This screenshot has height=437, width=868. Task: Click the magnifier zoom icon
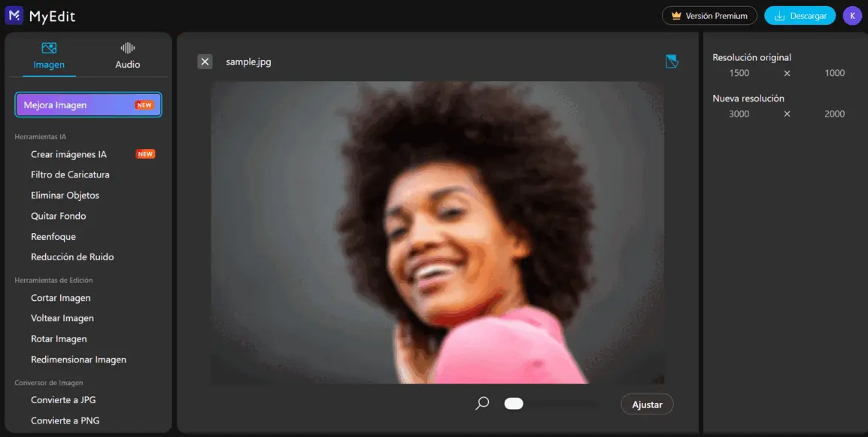[x=482, y=404]
